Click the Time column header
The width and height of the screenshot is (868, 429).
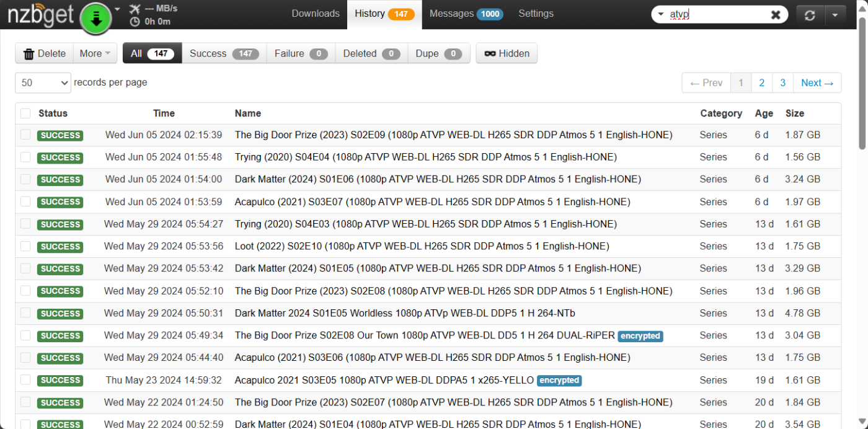pos(164,113)
